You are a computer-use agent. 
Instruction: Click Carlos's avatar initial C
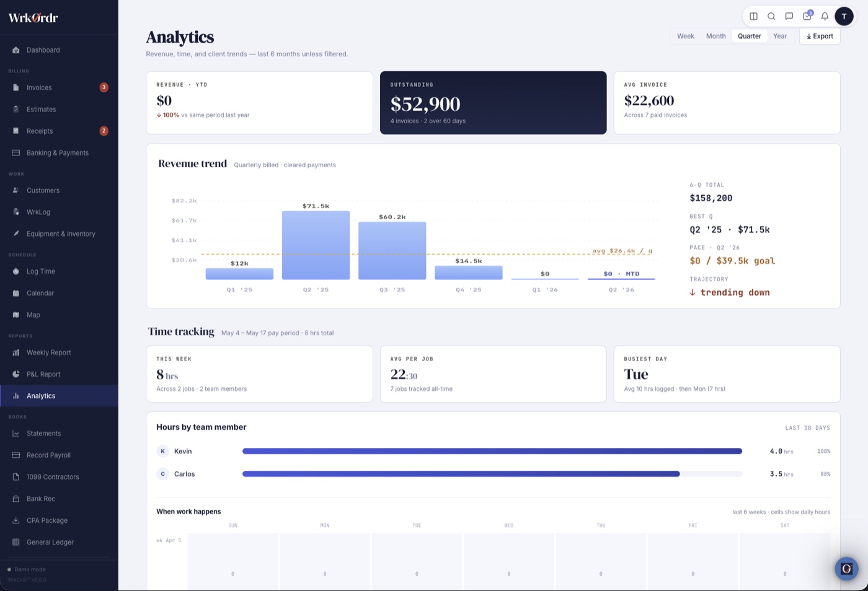[x=162, y=474]
